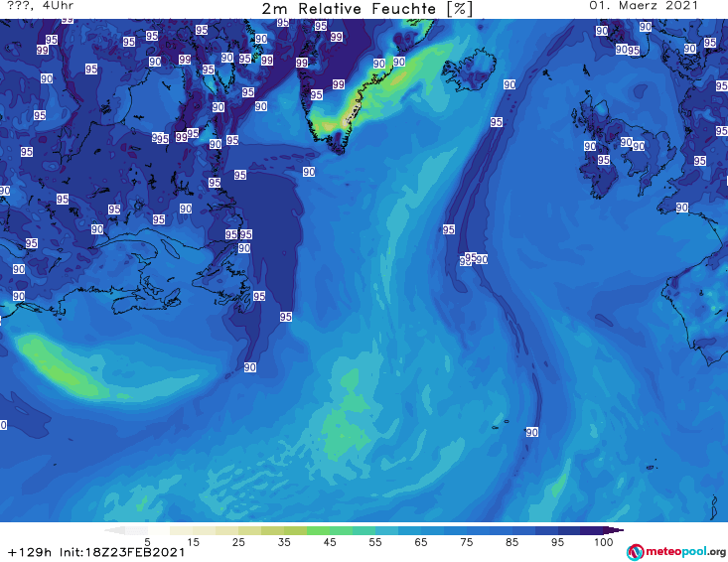This screenshot has height=562, width=728.
Task: Select the '+129h Init:18Z23FEB2021' forecast text
Action: point(96,552)
